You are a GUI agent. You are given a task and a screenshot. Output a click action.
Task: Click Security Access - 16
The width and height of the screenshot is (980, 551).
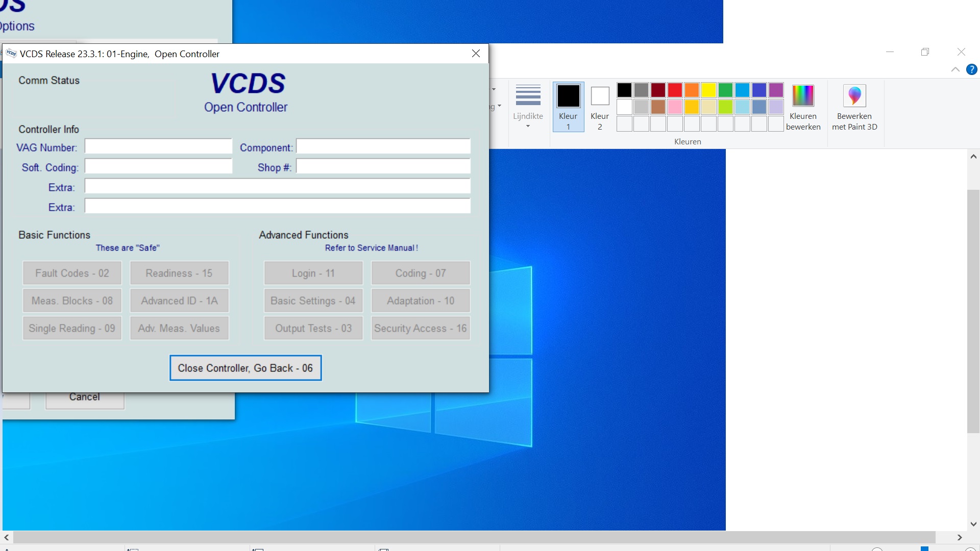[x=421, y=328]
